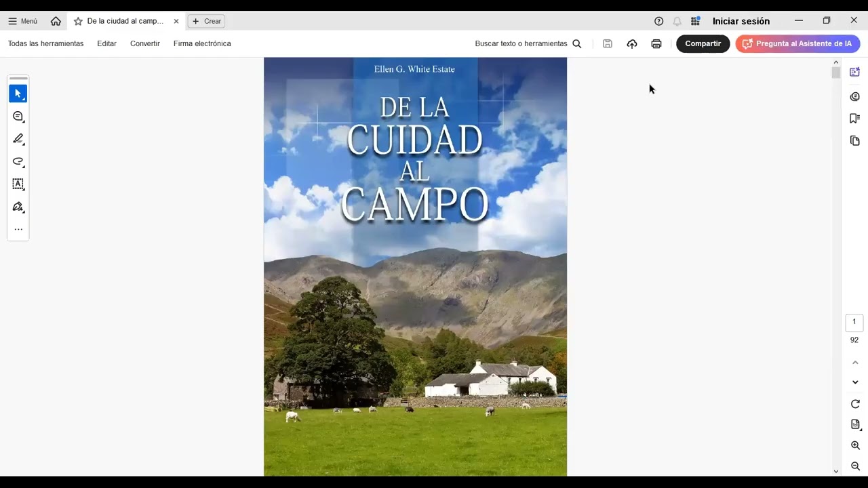Choose the Add text box tool
Screen dimensions: 868x488
(x=18, y=184)
